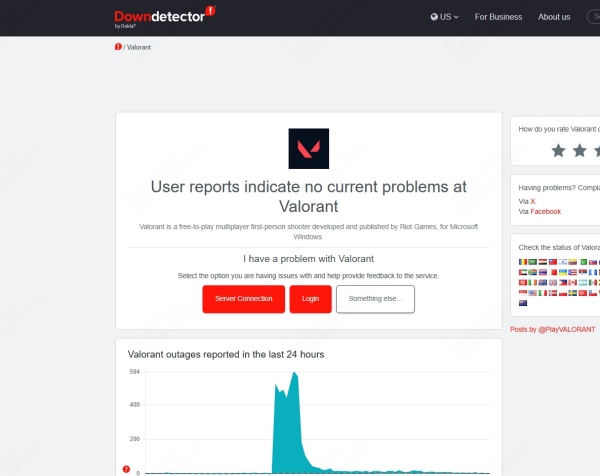Go to the About us page
The image size is (600, 476).
pyautogui.click(x=554, y=17)
